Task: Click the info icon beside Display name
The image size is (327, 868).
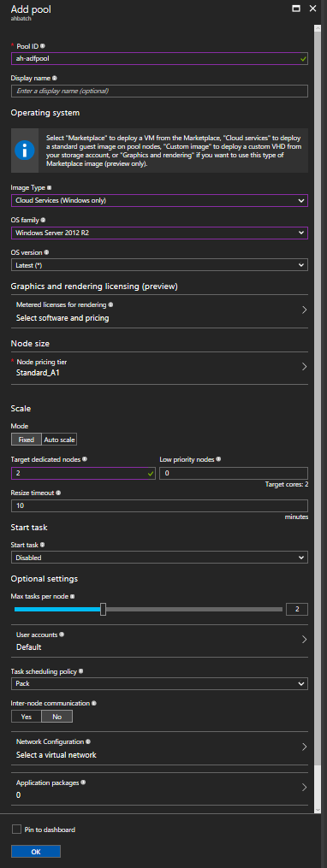Action: click(x=54, y=78)
